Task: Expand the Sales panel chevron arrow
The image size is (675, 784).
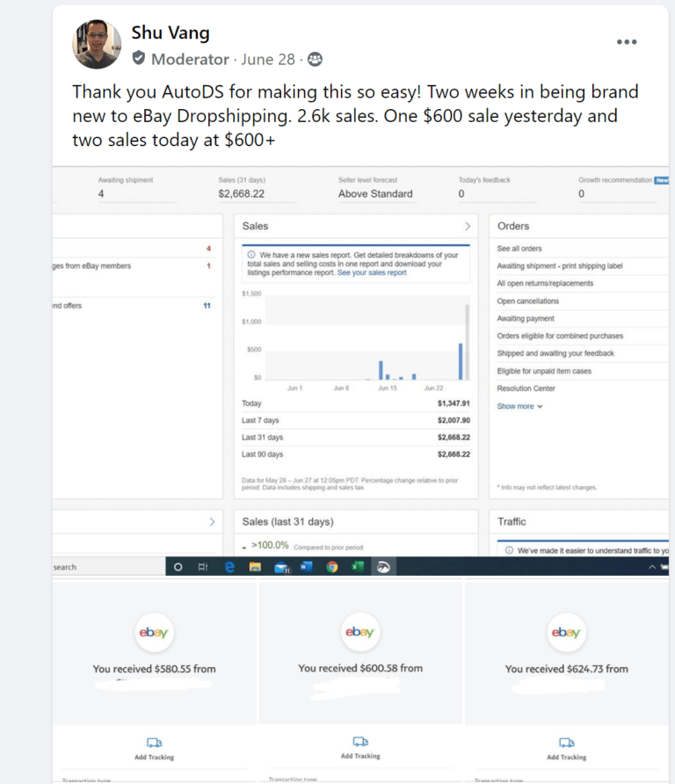Action: [x=468, y=226]
